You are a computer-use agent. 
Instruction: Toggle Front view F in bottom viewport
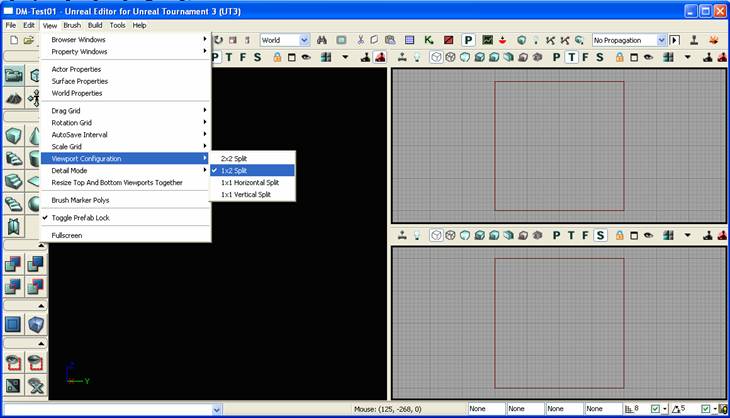click(585, 236)
